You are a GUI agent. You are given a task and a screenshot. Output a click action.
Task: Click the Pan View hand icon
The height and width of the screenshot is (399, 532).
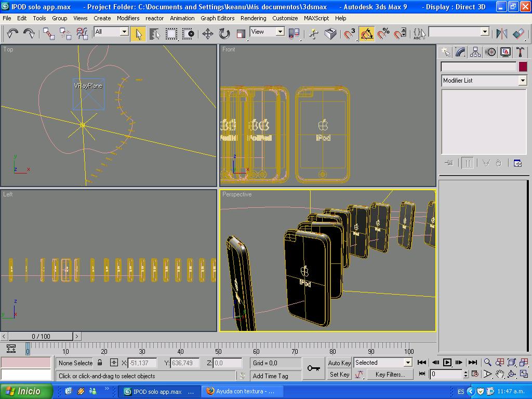(500, 374)
